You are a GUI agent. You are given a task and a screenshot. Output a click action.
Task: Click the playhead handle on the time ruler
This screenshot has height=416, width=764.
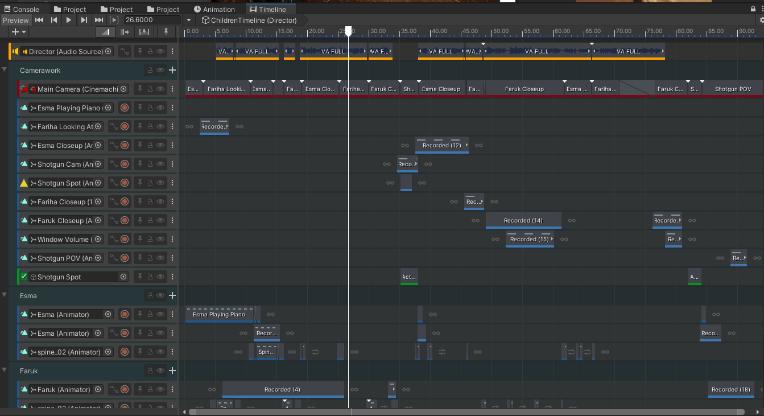click(348, 31)
